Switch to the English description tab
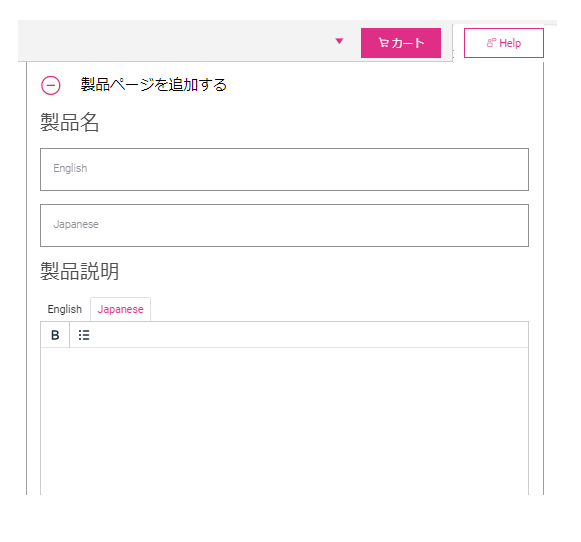The image size is (581, 542). point(64,309)
